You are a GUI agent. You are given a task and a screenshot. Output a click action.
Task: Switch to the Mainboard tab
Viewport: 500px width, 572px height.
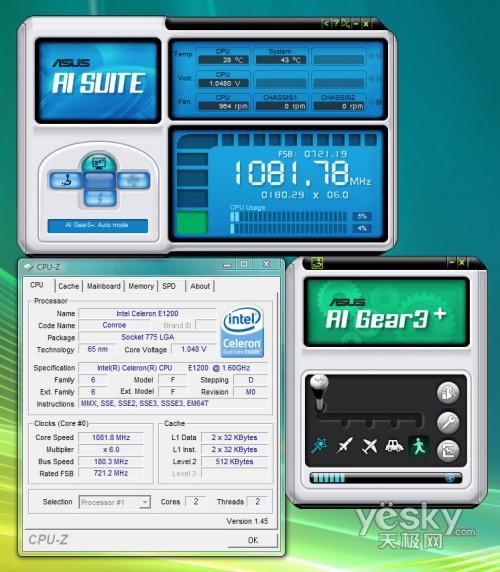[104, 286]
